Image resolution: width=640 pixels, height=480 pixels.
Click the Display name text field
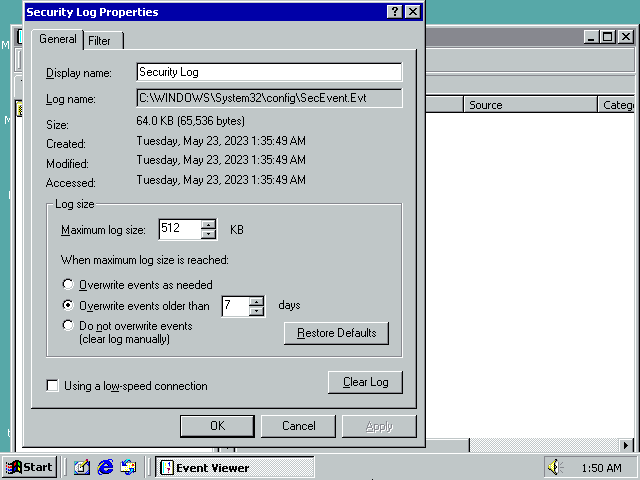(x=269, y=72)
